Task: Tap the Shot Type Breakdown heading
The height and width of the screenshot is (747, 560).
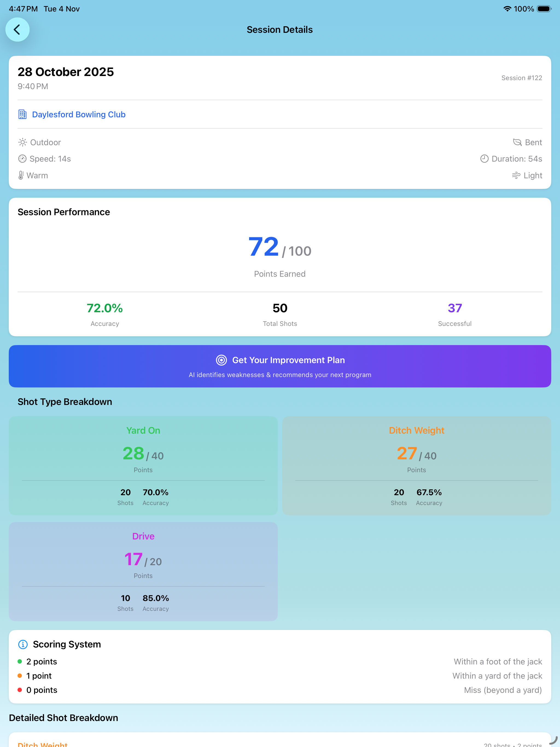Action: pos(65,402)
